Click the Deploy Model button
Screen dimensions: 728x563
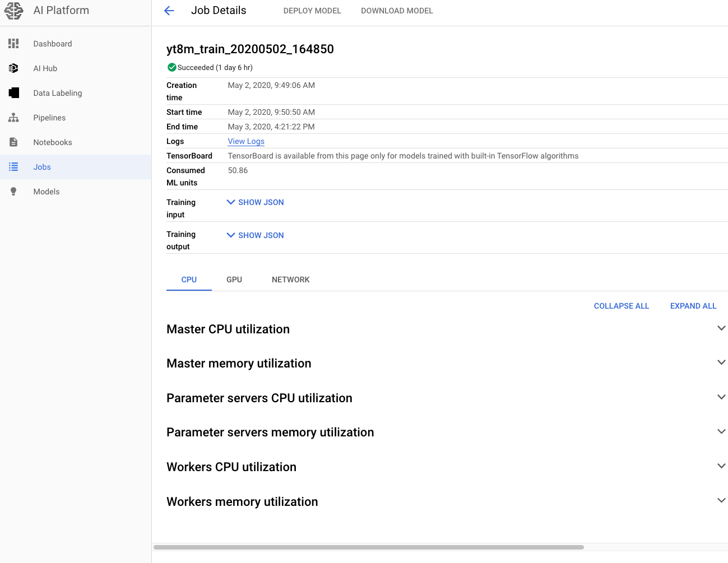pos(312,11)
